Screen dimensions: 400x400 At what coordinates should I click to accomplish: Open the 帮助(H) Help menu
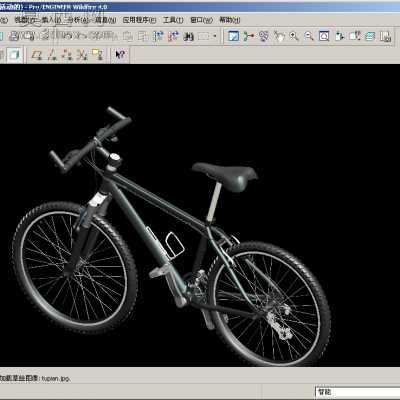click(229, 20)
